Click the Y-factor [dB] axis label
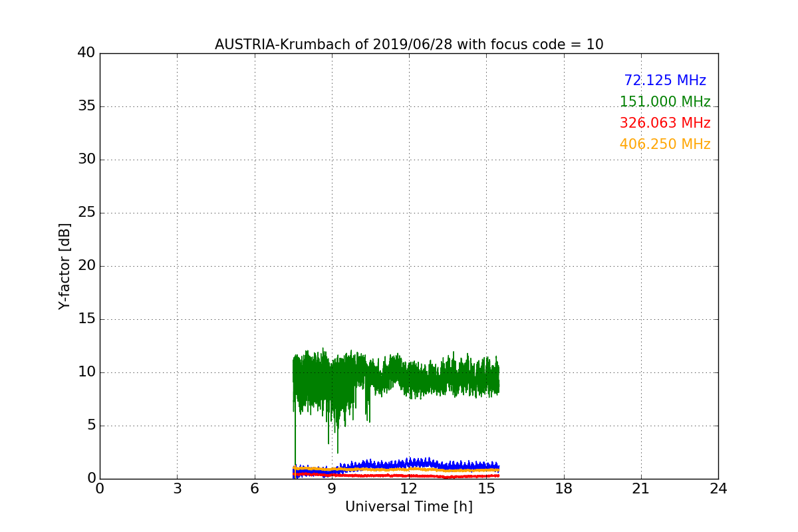 (x=65, y=266)
